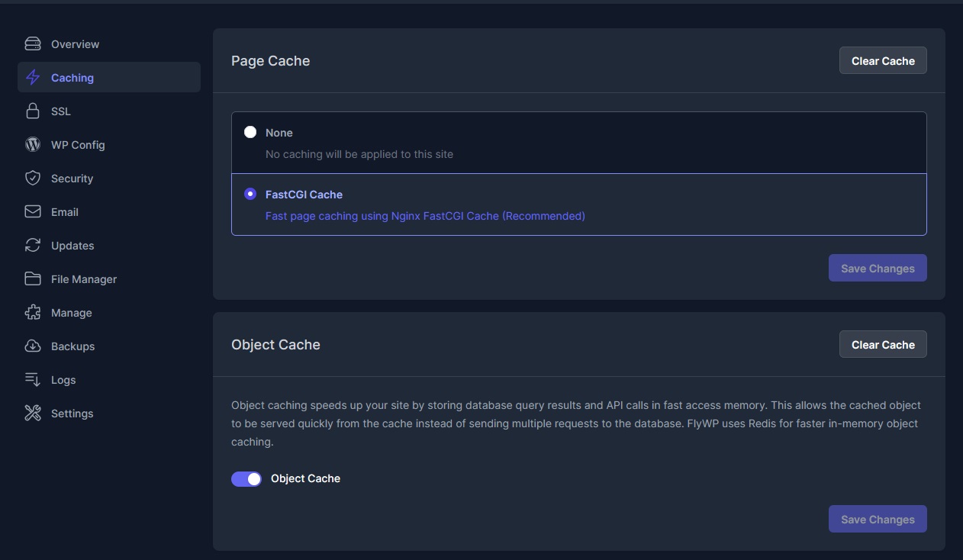Click the Overview server icon in sidebar
The image size is (963, 560).
click(33, 44)
